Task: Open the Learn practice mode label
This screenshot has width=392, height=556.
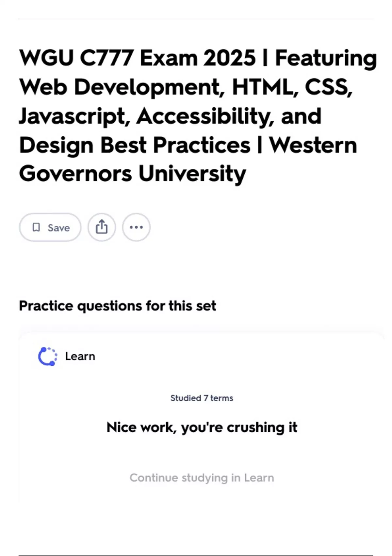Action: 80,356
